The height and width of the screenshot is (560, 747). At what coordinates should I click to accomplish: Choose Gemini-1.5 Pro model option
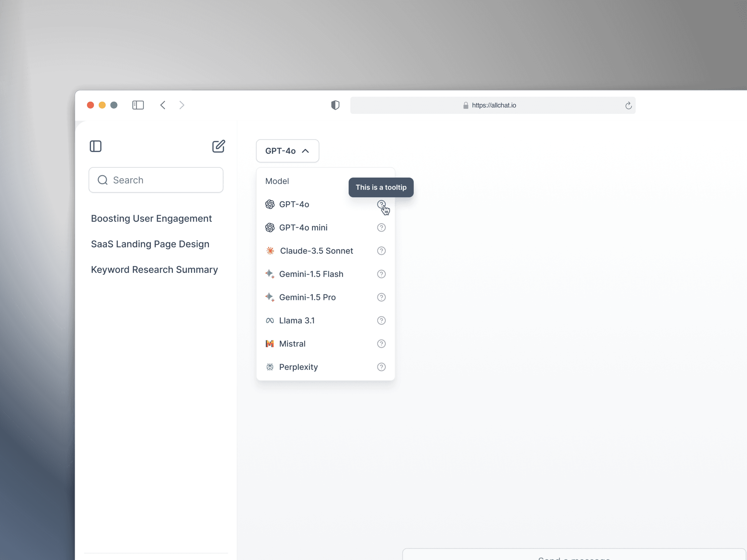click(307, 297)
